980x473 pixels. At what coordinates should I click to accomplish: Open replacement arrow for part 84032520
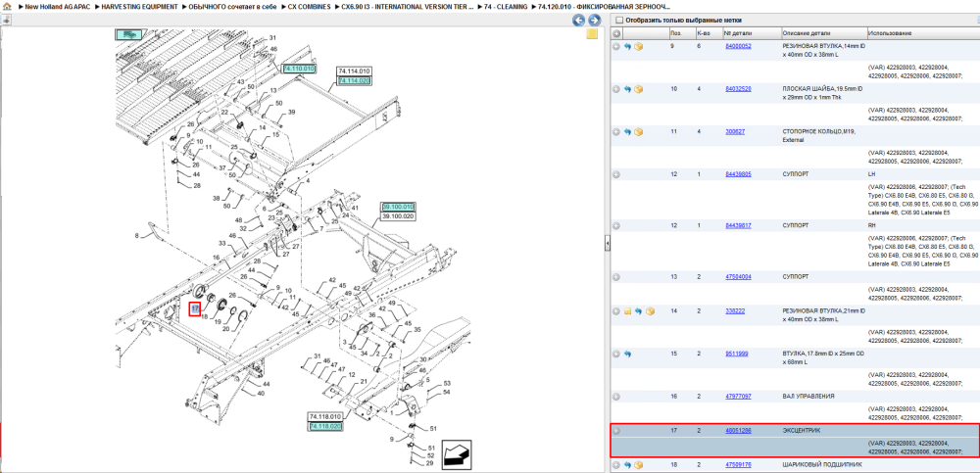(627, 89)
